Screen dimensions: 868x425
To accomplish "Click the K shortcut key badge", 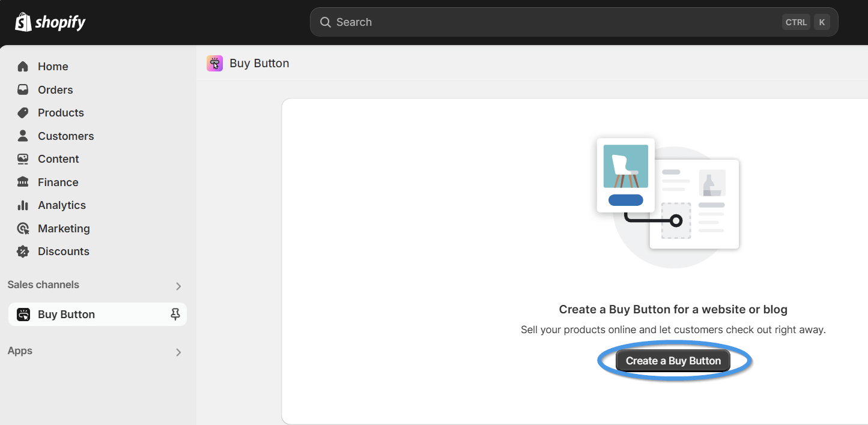I will pos(822,22).
